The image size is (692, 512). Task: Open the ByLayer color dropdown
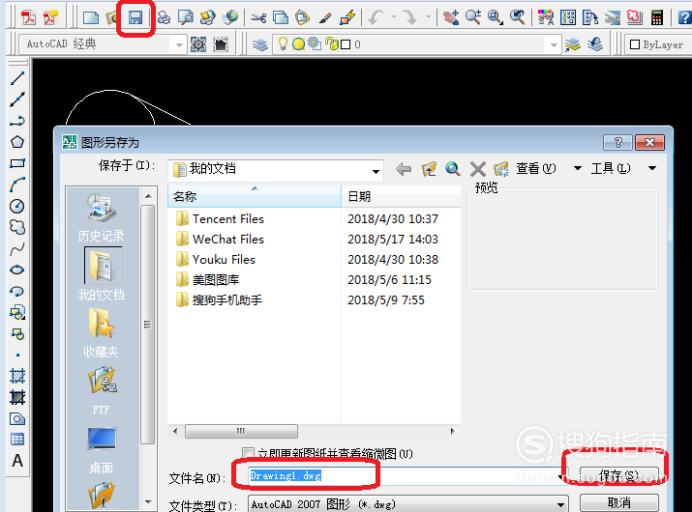click(x=658, y=45)
